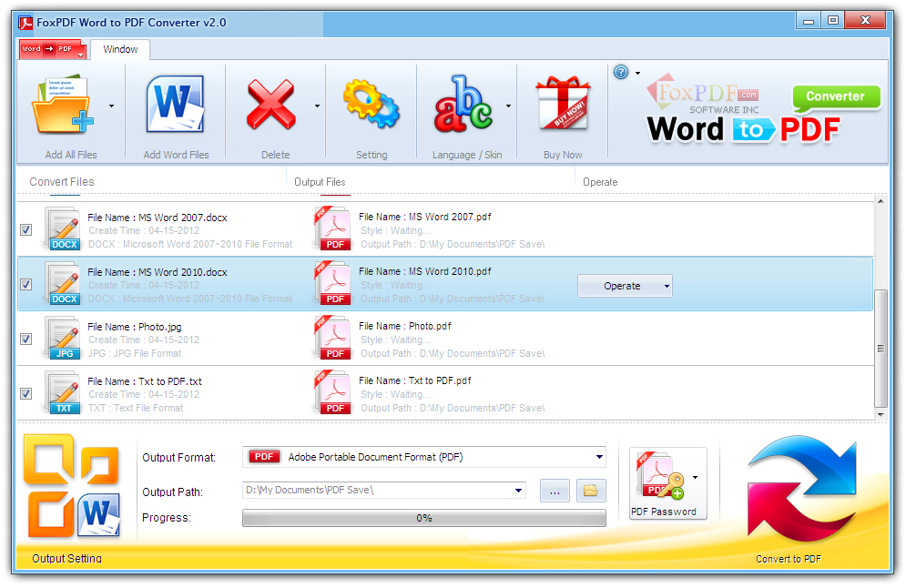Expand the Output Path dropdown arrow

click(519, 491)
